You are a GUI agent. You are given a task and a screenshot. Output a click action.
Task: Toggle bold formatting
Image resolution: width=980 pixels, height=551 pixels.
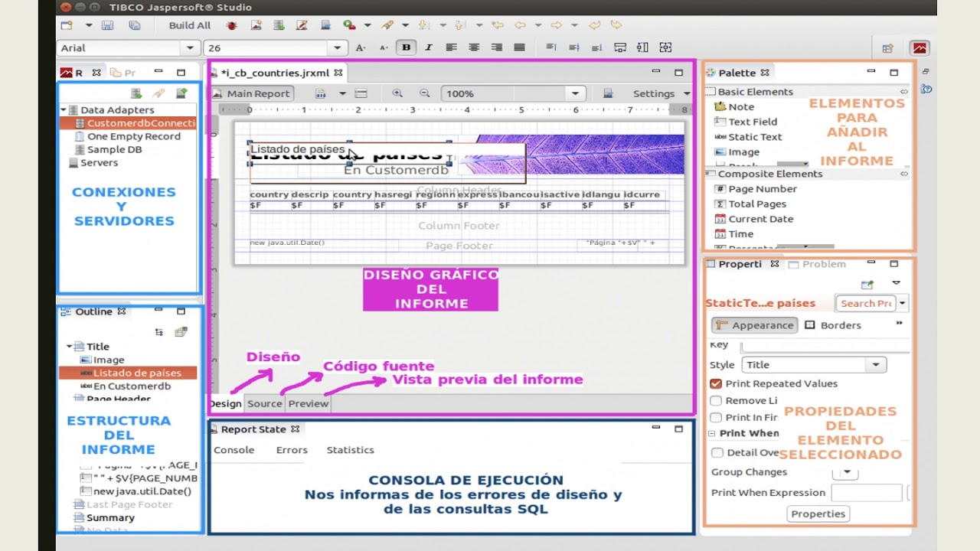click(x=406, y=47)
